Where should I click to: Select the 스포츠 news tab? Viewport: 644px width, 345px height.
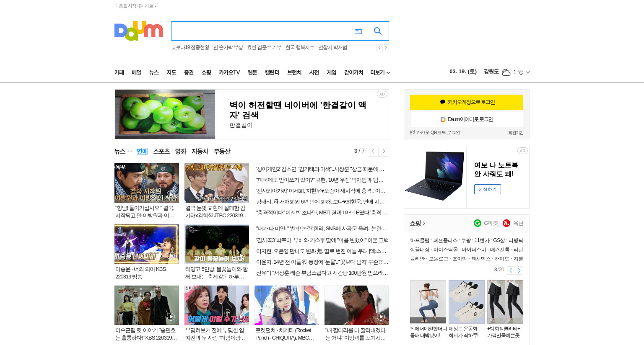coord(161,151)
